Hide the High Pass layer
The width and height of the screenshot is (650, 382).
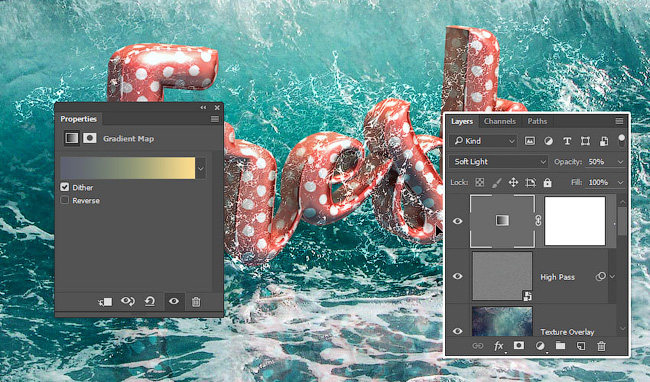tap(458, 276)
